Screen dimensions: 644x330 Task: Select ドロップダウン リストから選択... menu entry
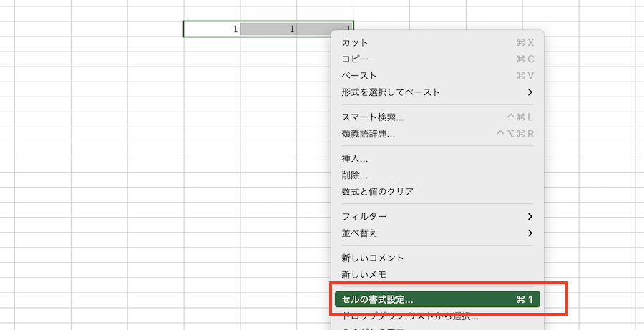pos(410,315)
